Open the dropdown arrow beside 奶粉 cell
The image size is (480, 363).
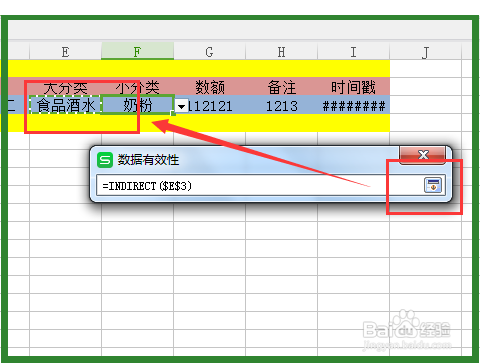181,106
